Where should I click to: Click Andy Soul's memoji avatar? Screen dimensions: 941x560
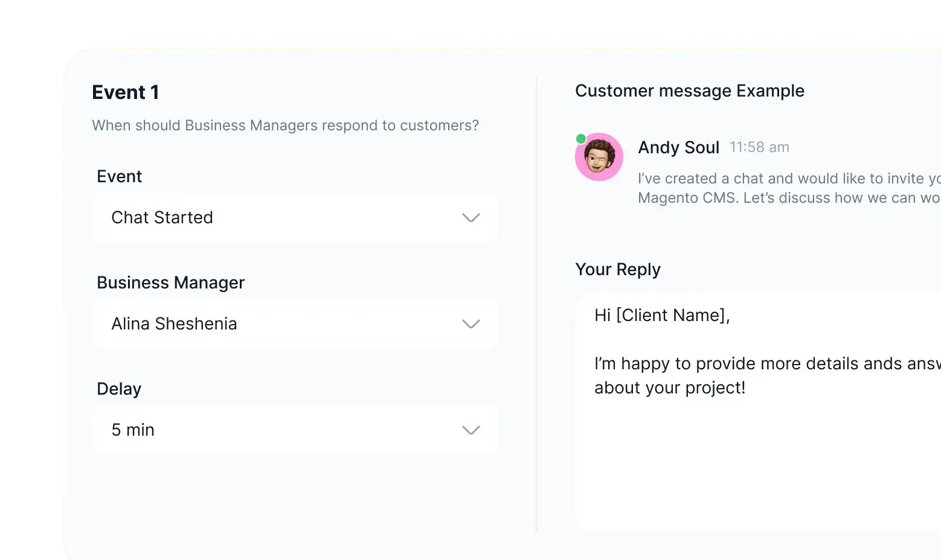[x=599, y=157]
